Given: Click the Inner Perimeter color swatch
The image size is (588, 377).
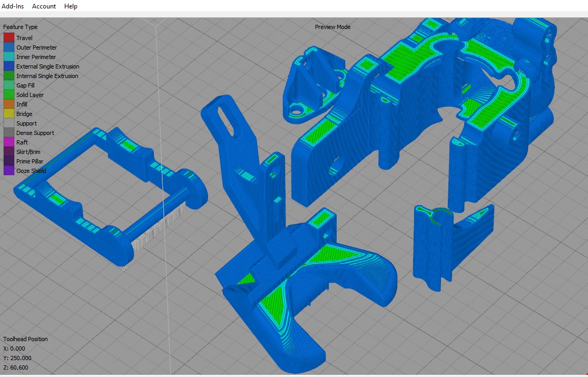Looking at the screenshot, I should 9,56.
